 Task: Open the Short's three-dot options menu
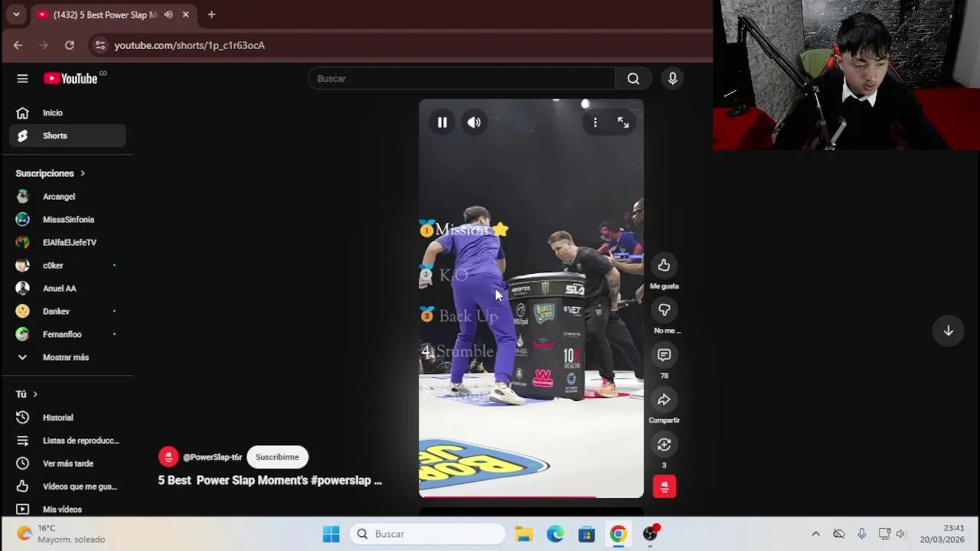[x=595, y=122]
